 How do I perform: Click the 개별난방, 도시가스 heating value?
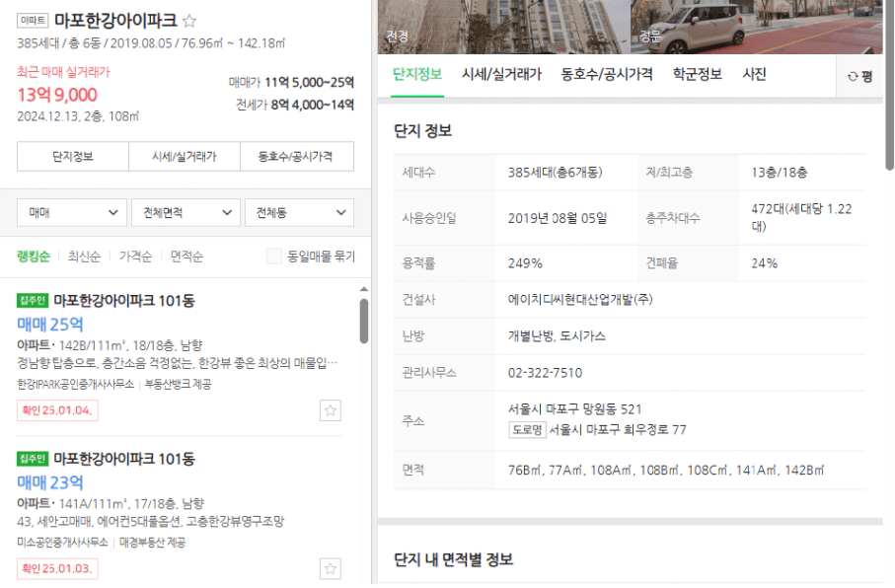[557, 335]
